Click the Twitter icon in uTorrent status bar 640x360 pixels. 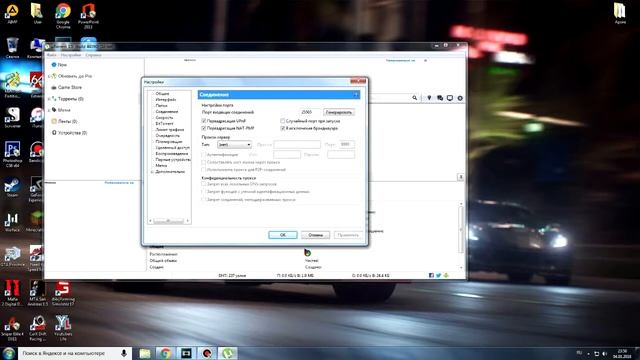438,276
